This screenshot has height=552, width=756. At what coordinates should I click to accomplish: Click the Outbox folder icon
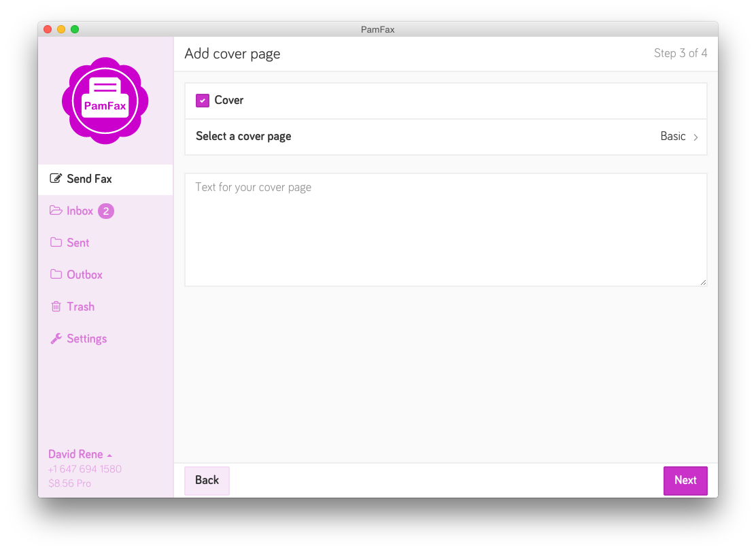pos(56,275)
